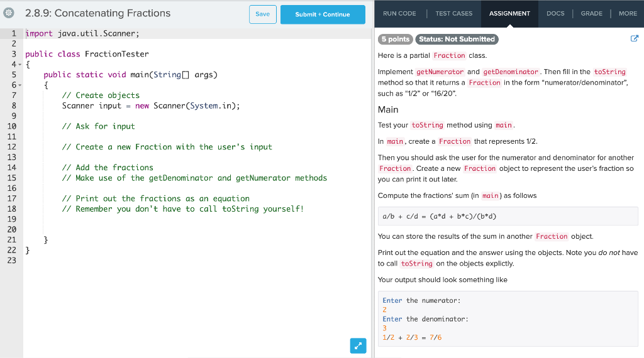Click the '// Create a new Fraction' comment line
The image size is (644, 358).
coord(167,147)
